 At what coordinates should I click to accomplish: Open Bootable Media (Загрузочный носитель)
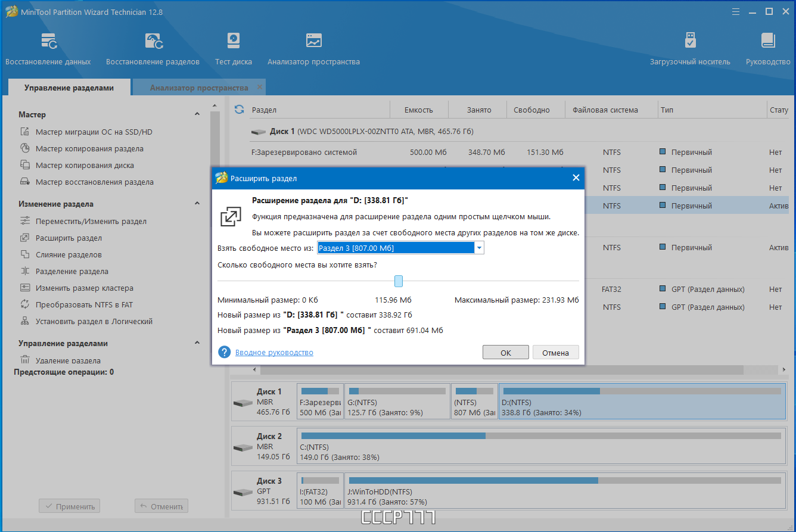click(x=690, y=49)
